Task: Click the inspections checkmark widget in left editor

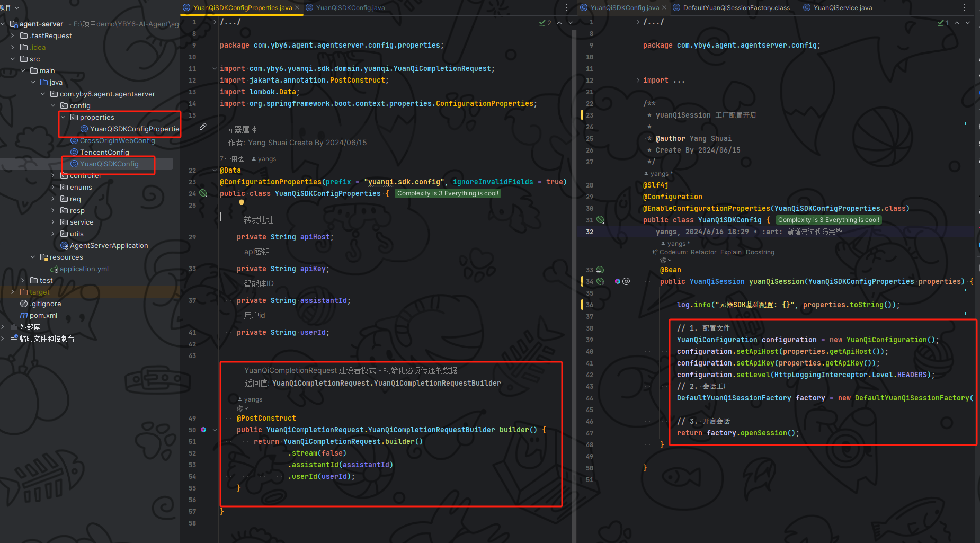Action: [545, 23]
